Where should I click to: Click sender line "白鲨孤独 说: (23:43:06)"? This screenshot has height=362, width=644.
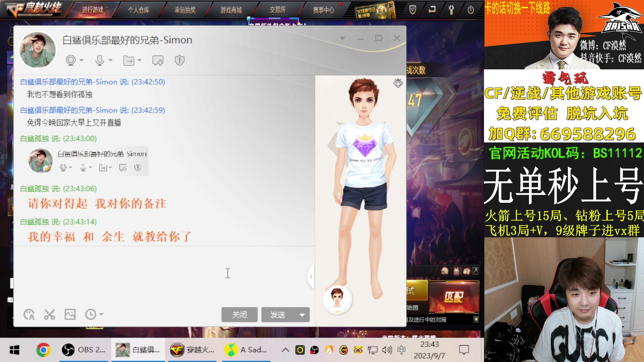point(58,189)
